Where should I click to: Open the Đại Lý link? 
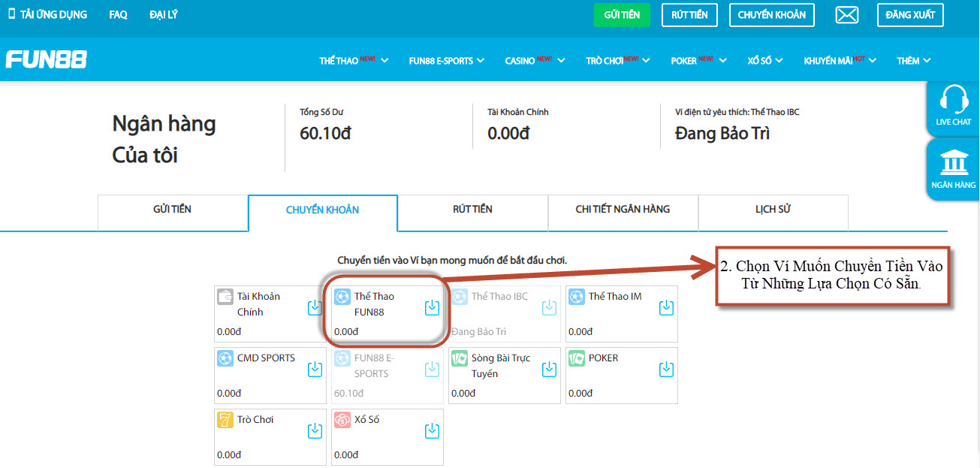tap(164, 14)
